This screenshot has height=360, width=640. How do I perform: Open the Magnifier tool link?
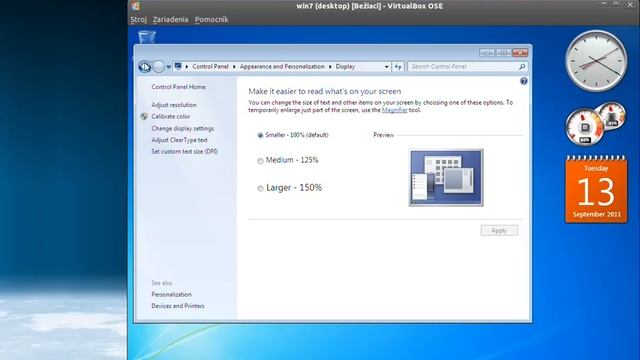point(394,110)
